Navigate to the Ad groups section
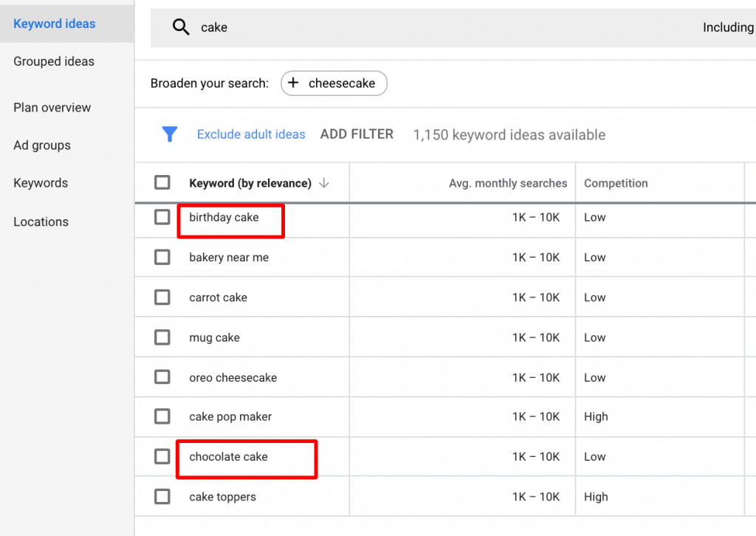The image size is (756, 536). click(x=41, y=145)
